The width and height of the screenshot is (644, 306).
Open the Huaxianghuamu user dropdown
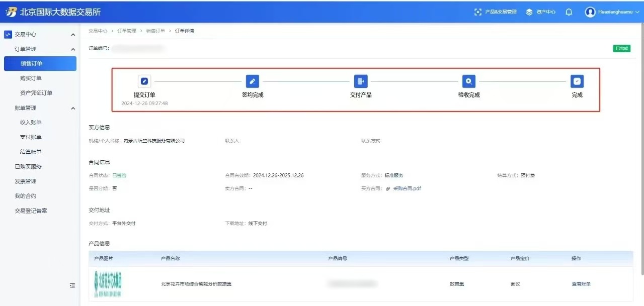pyautogui.click(x=612, y=12)
